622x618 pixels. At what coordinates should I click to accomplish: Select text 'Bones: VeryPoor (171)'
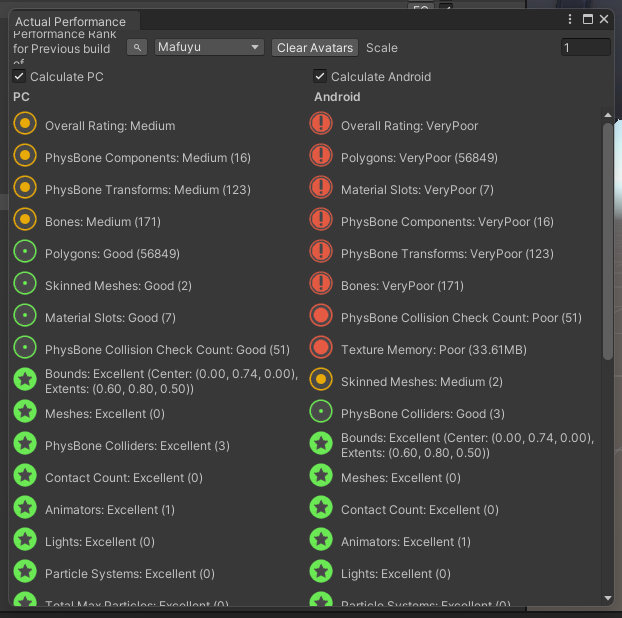(402, 286)
